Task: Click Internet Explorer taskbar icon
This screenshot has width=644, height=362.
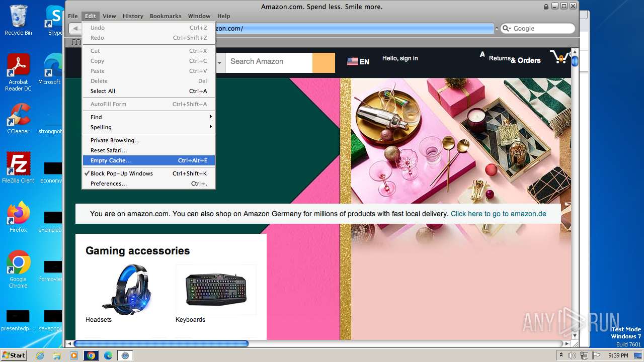Action: 40,355
